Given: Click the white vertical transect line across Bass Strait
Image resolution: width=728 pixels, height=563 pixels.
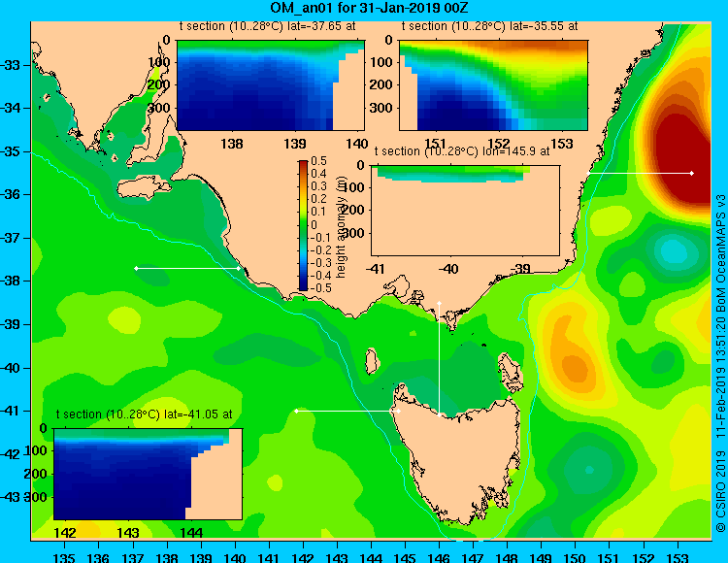Looking at the screenshot, I should [x=439, y=359].
